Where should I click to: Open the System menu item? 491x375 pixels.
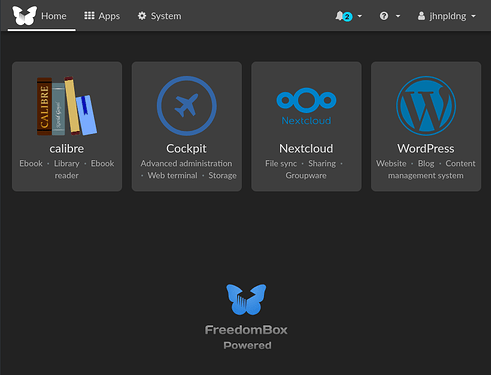tap(159, 16)
